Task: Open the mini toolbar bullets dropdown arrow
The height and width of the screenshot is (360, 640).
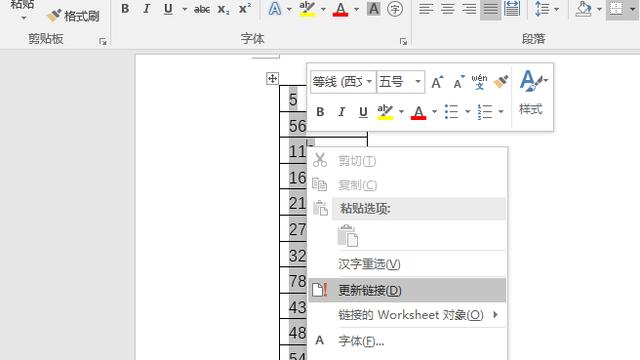Action: pyautogui.click(x=467, y=112)
